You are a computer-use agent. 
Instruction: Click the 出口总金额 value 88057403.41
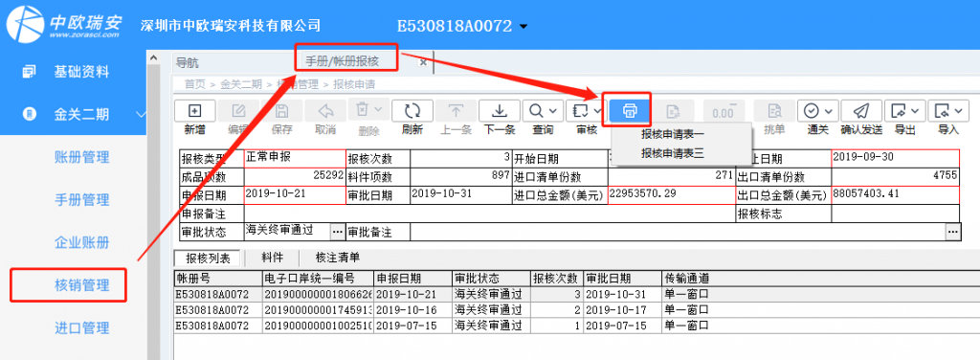[x=895, y=194]
